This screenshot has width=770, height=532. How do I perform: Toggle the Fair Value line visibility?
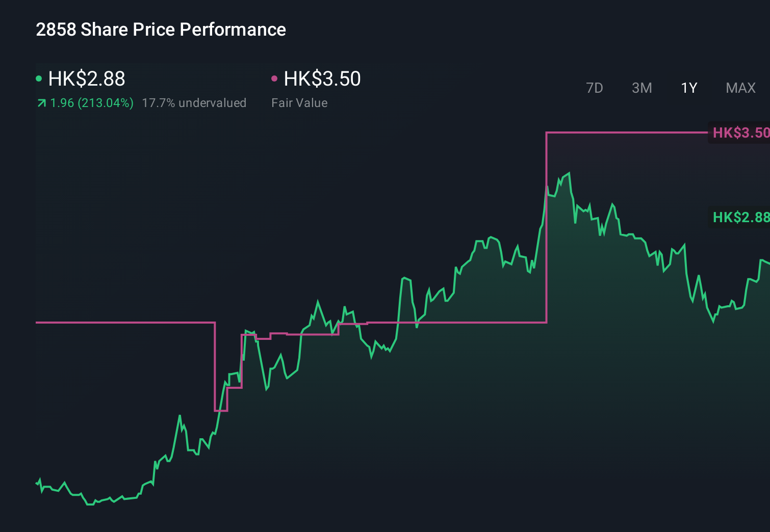point(275,78)
